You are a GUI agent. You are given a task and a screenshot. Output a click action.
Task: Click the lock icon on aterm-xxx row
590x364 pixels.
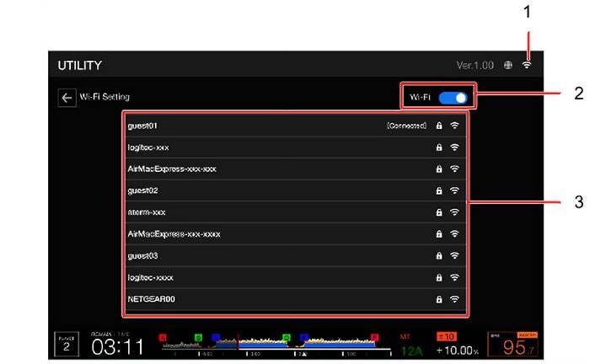point(438,212)
